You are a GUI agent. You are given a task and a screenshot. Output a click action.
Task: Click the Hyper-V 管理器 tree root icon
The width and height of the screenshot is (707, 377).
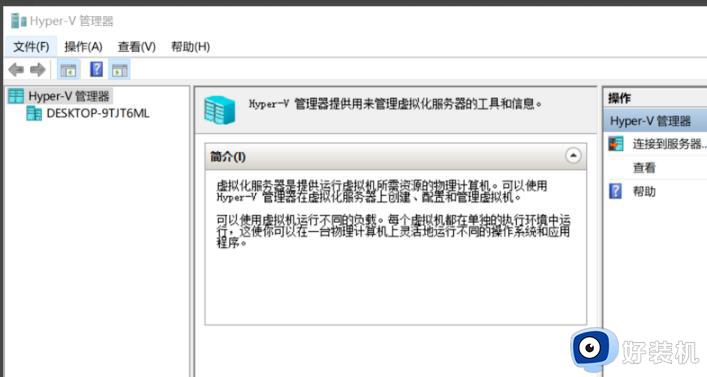pos(16,96)
